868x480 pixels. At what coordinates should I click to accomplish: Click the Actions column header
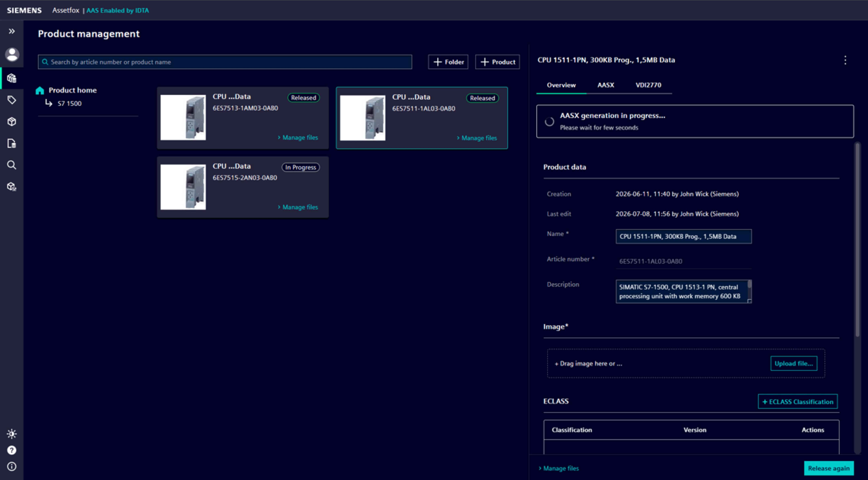813,430
